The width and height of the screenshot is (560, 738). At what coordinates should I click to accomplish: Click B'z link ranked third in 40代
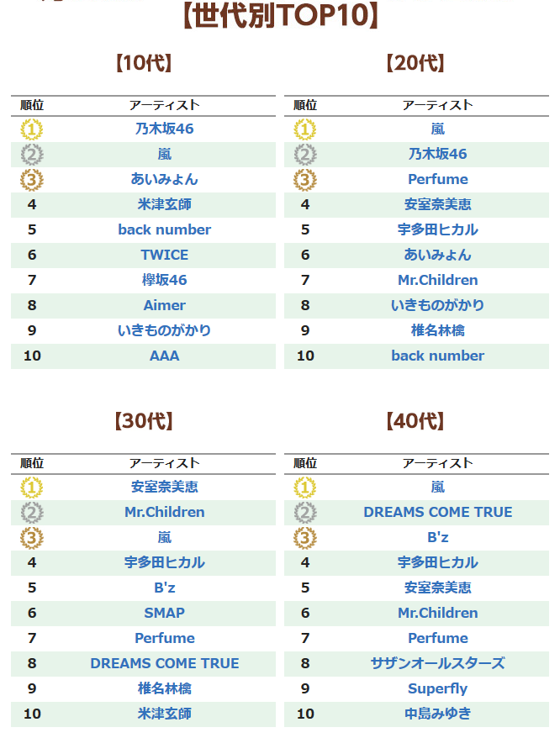point(437,537)
